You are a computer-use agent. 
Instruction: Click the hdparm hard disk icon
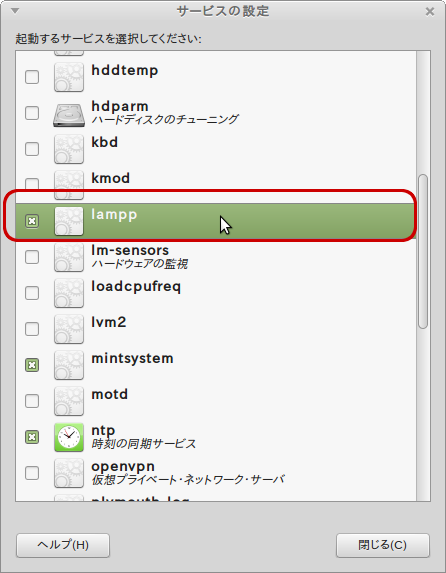69,115
